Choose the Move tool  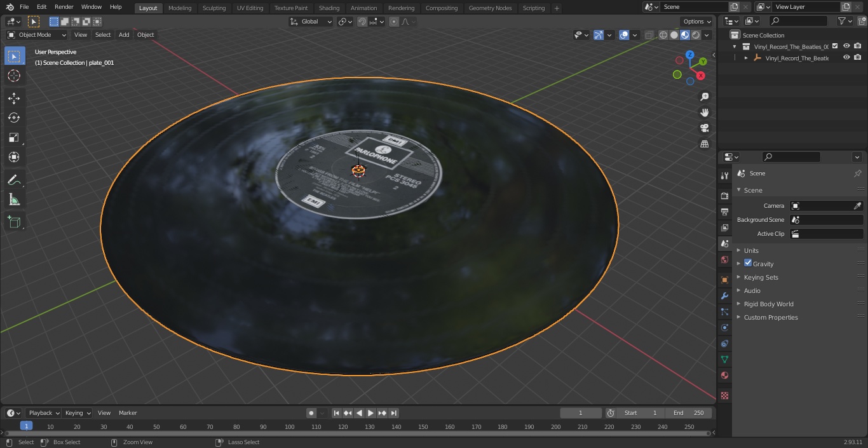click(14, 98)
